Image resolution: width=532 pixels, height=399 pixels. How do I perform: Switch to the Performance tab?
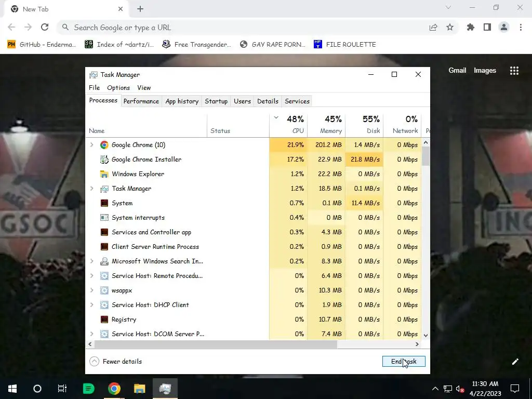(x=141, y=101)
